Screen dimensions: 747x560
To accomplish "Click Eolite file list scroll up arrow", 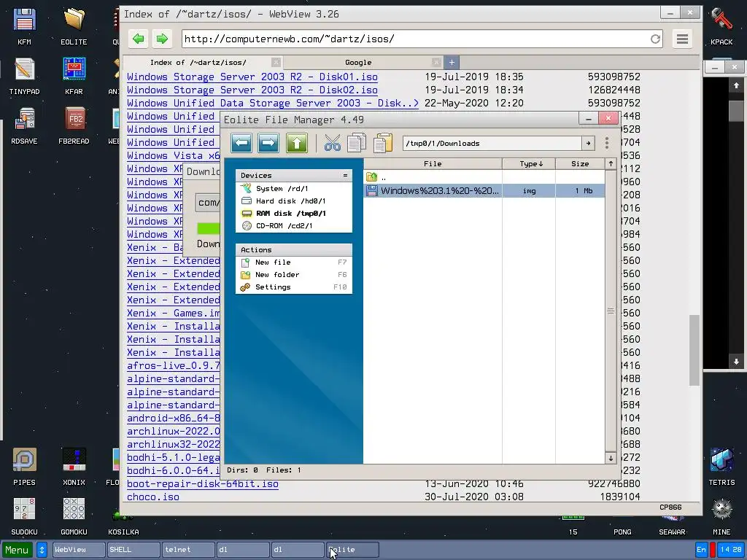I will tap(611, 164).
